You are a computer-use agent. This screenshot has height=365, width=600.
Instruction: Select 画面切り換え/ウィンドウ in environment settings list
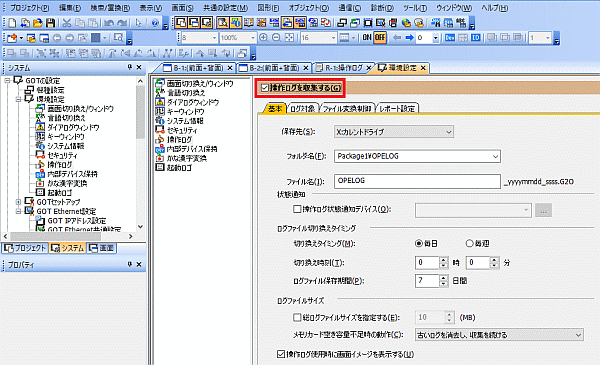coord(200,83)
